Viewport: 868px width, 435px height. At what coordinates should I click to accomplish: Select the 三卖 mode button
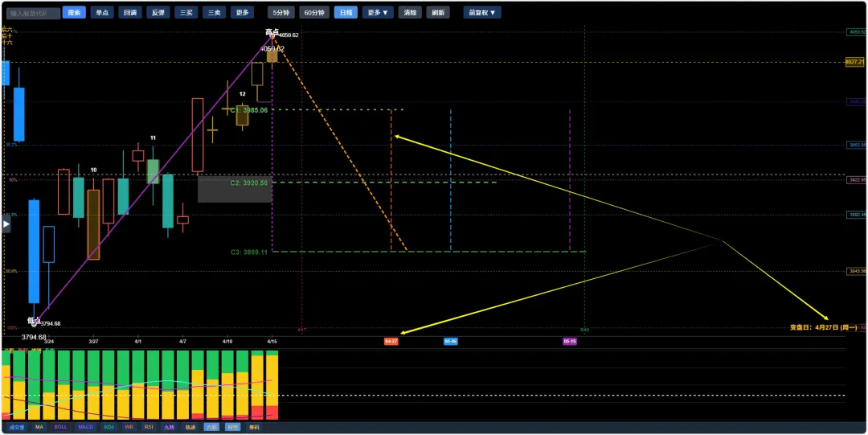[x=215, y=12]
